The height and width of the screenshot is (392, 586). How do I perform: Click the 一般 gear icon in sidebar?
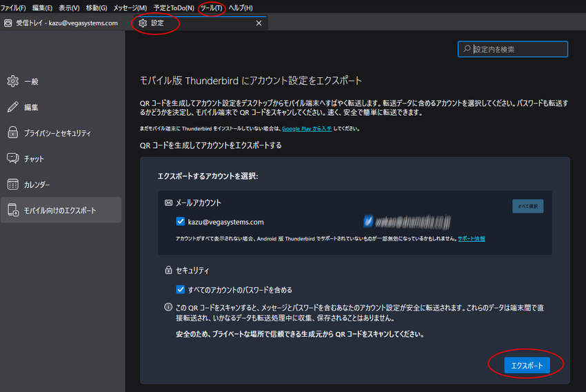(12, 81)
